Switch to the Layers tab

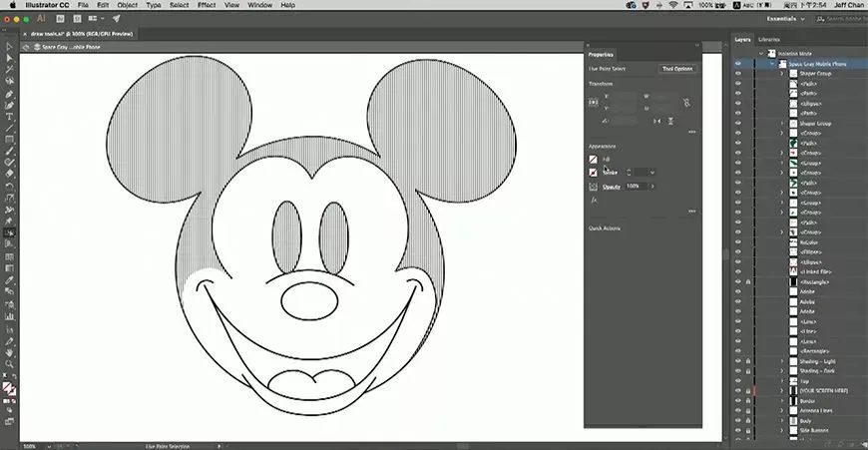742,39
